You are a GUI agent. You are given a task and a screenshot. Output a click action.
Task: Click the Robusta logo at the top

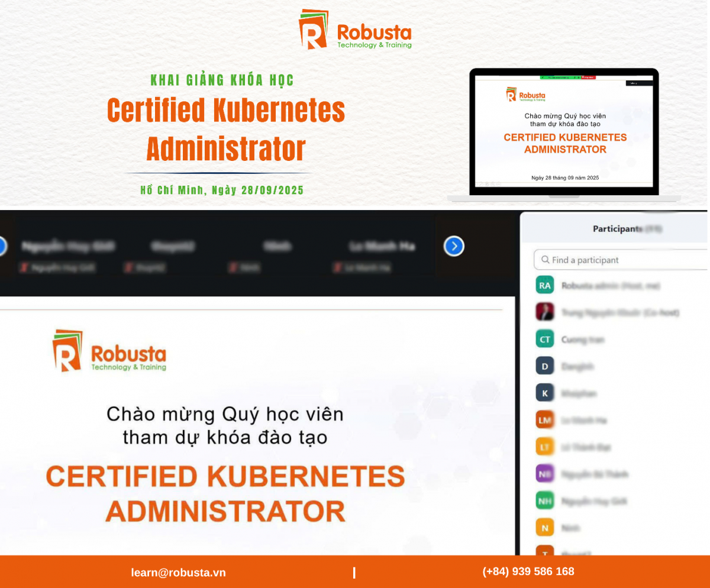355,30
